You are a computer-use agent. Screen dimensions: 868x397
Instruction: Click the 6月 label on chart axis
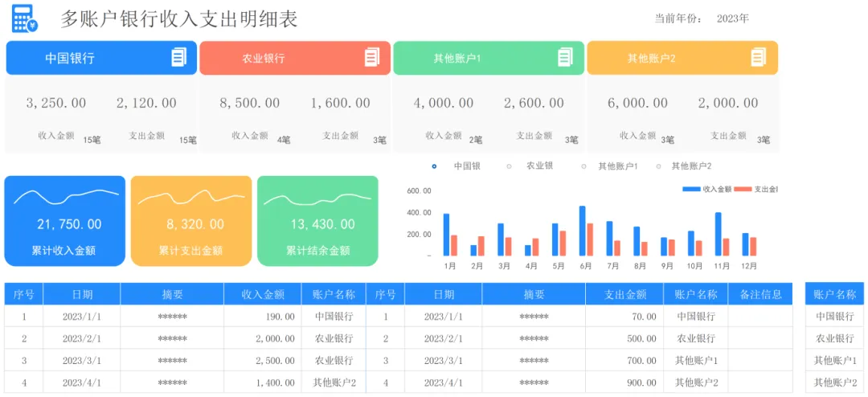click(586, 266)
